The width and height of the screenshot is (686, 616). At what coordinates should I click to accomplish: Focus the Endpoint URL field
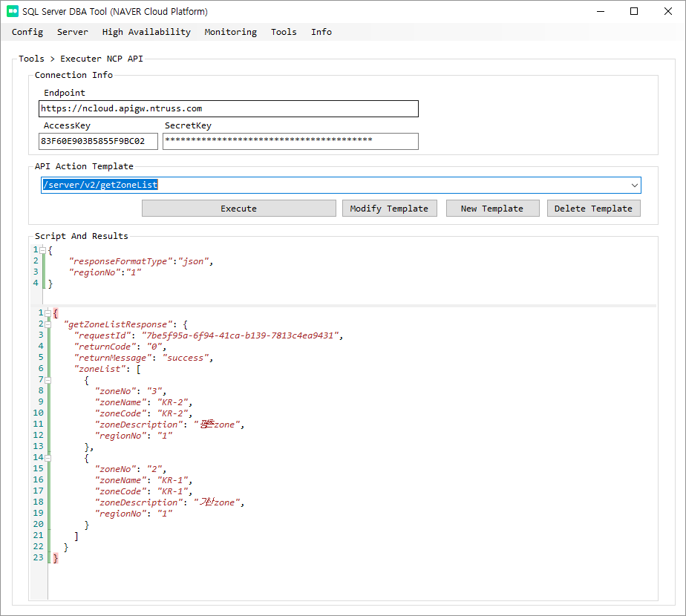[x=229, y=108]
